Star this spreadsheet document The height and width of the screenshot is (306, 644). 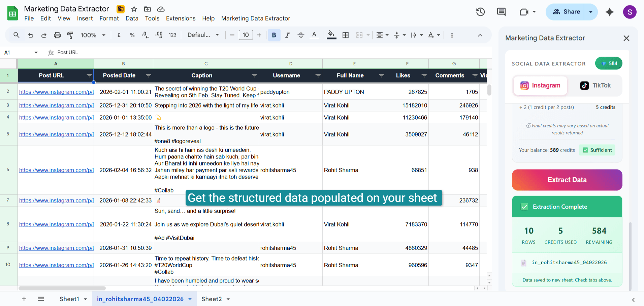tap(134, 9)
